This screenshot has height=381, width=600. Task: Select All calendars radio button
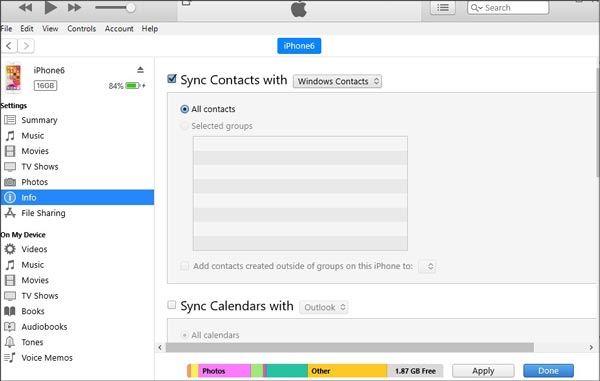click(184, 335)
